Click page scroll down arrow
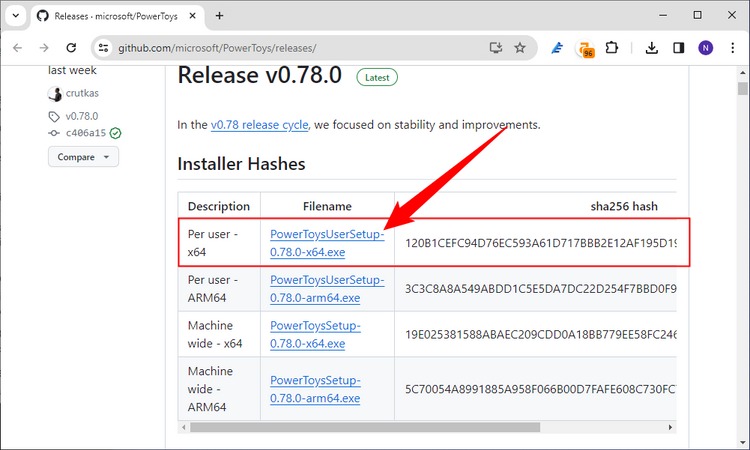This screenshot has height=450, width=750. 742,442
